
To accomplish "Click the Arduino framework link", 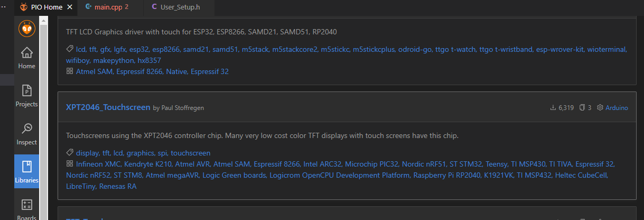I will click(617, 108).
